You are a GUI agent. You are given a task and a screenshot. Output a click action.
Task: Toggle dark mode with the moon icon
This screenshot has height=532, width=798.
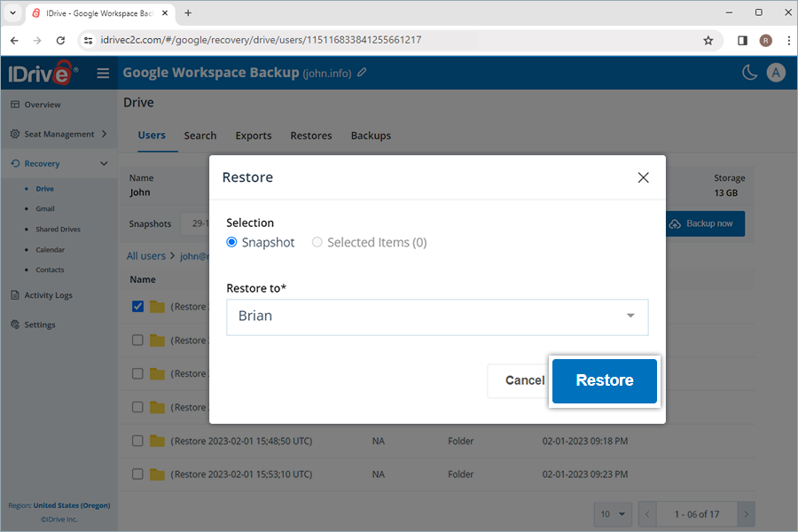[x=750, y=73]
